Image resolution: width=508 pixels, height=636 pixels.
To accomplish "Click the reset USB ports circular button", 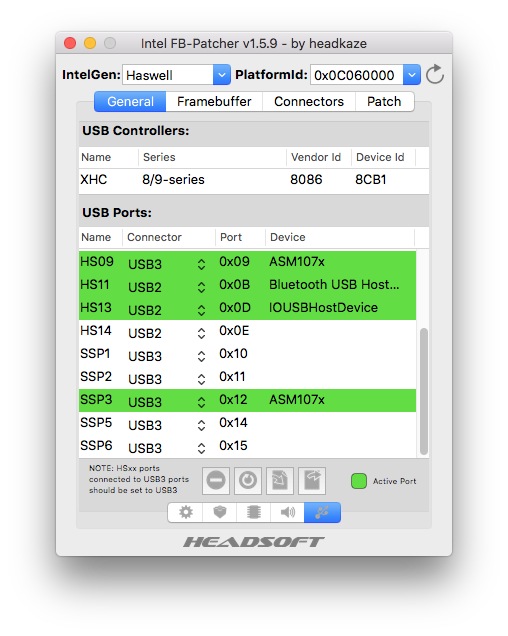I will pos(248,481).
